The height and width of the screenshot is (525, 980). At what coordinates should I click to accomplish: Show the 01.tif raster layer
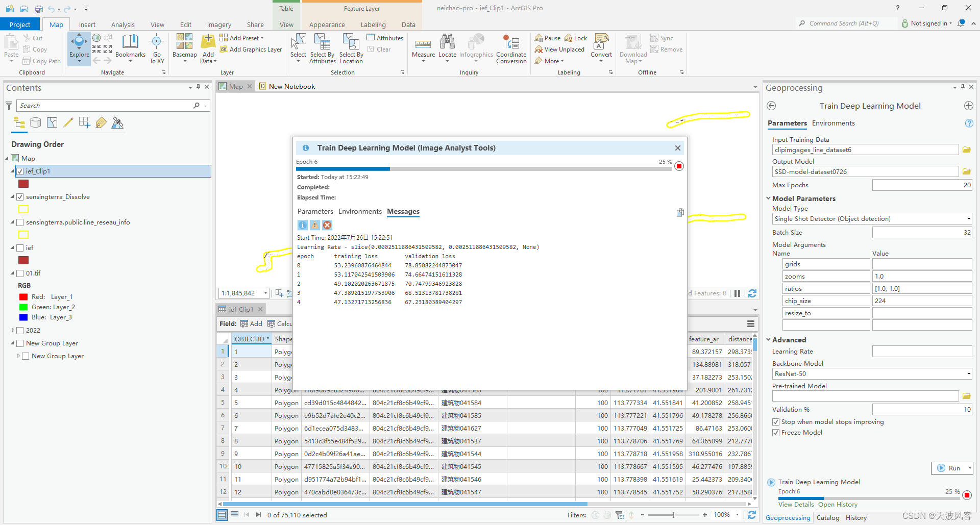point(20,273)
